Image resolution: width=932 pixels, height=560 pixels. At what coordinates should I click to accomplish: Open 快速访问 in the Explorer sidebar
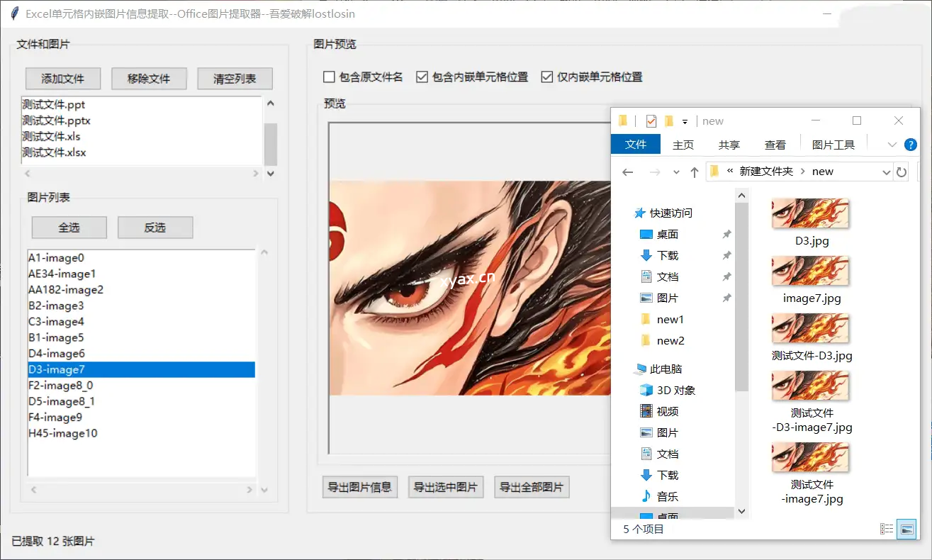[x=670, y=213]
